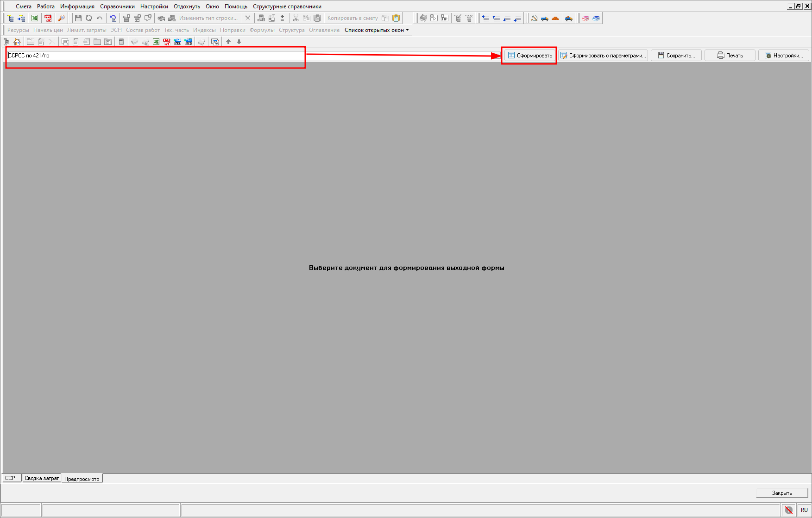Click the down arrow move icon

pyautogui.click(x=239, y=42)
